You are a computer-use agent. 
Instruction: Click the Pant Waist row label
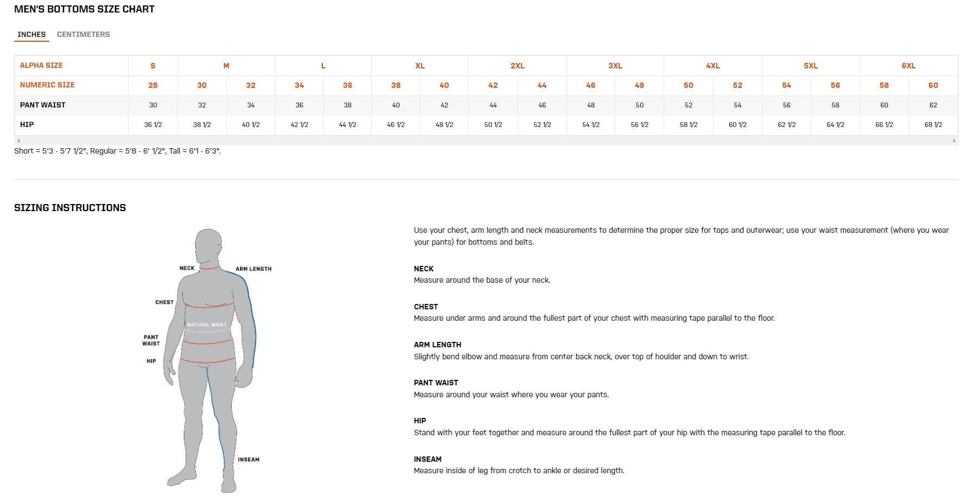pyautogui.click(x=43, y=105)
